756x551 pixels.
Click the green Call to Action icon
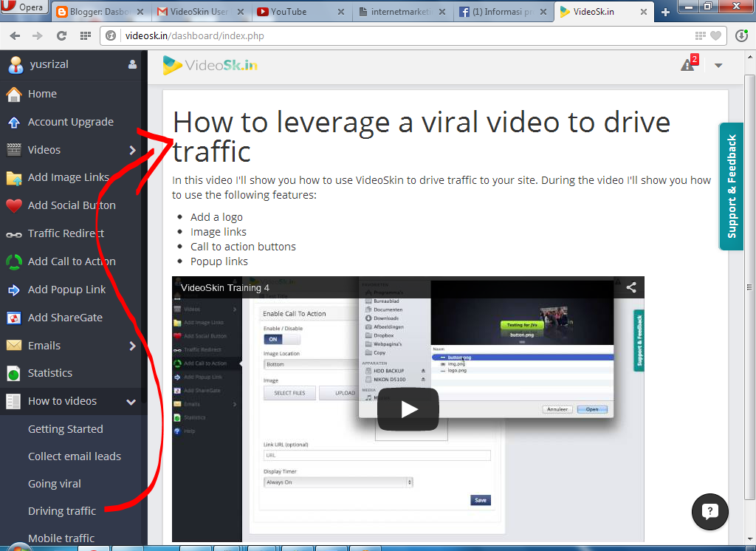[14, 262]
